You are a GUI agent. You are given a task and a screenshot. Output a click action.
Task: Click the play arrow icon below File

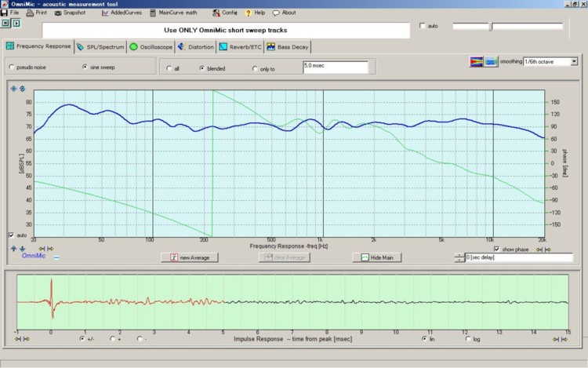pyautogui.click(x=16, y=24)
